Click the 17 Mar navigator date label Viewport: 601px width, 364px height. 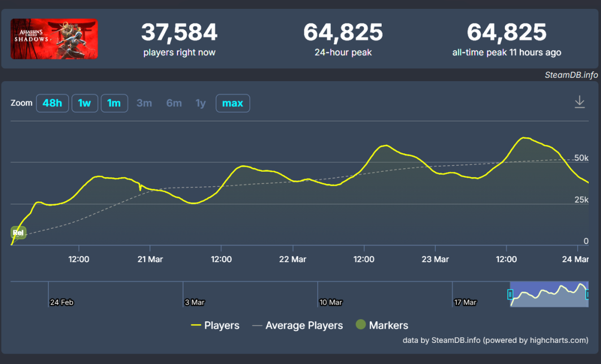coord(465,302)
